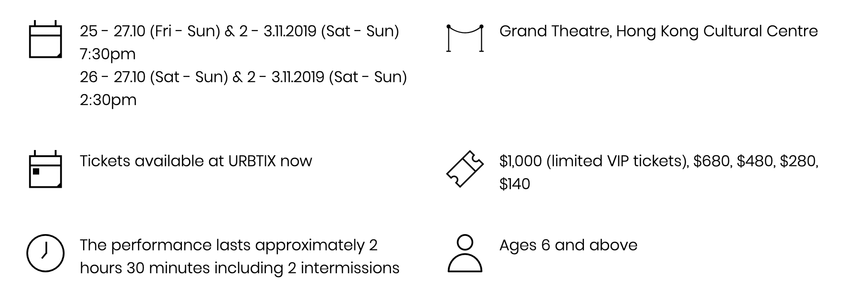Click the $140 ticket price
The width and height of the screenshot is (868, 300).
[515, 184]
